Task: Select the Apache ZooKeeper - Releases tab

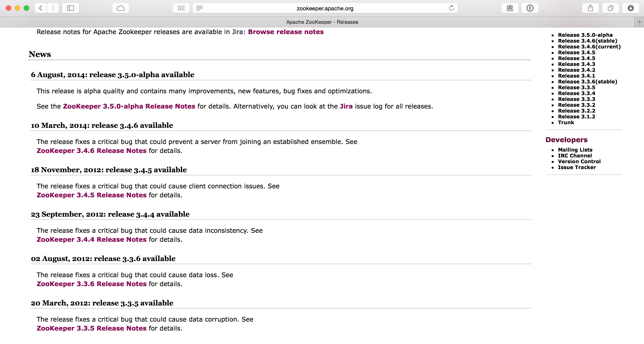Action: coord(322,22)
